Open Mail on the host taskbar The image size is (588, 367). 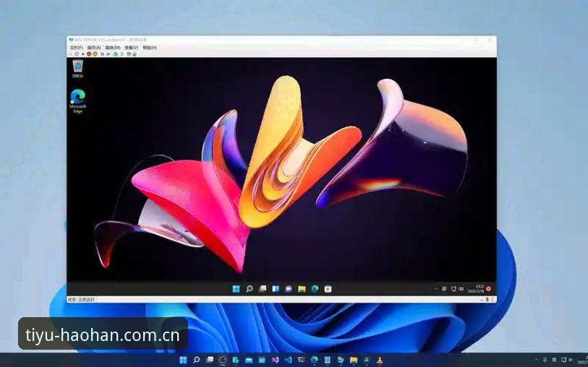coord(249,360)
